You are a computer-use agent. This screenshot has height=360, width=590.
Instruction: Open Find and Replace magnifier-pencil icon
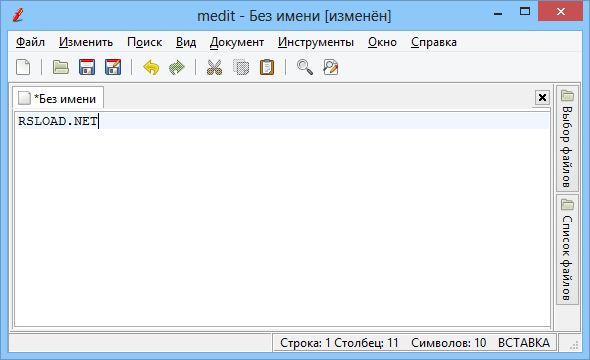click(x=331, y=67)
